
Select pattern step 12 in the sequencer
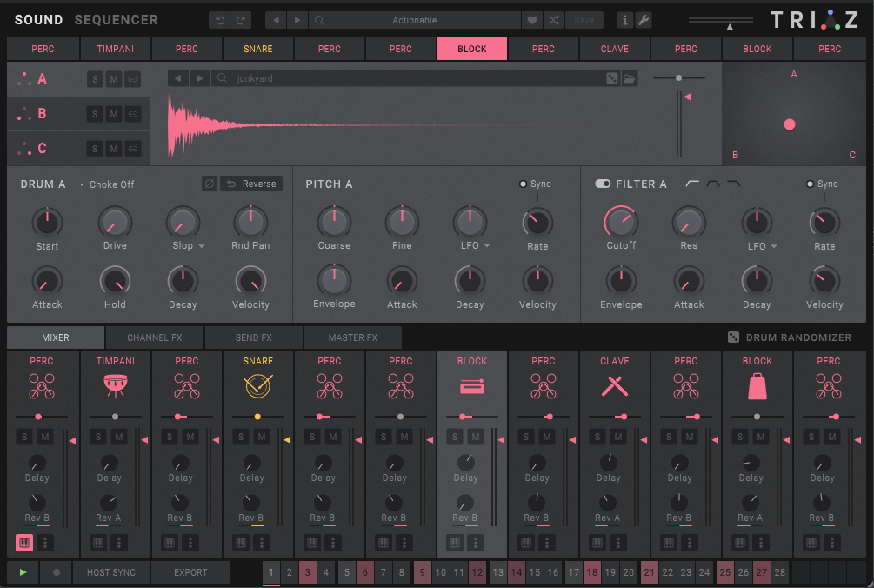coord(477,572)
